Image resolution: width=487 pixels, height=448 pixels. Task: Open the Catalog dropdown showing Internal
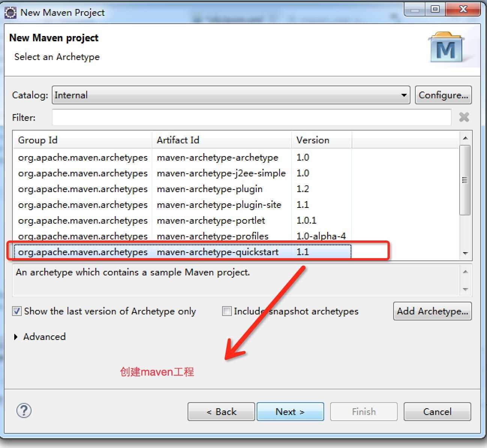(231, 95)
